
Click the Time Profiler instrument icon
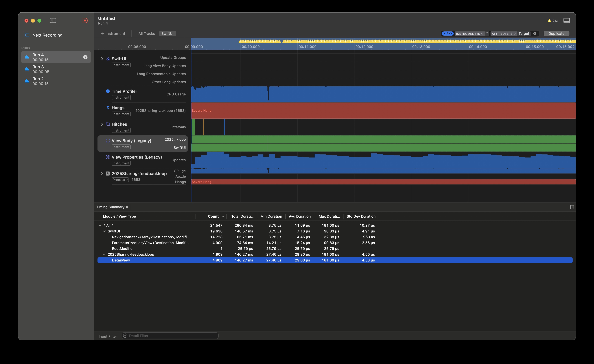pyautogui.click(x=108, y=91)
